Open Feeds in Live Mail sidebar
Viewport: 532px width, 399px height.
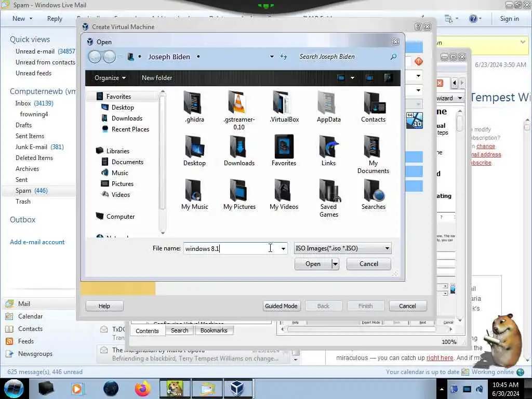tap(26, 341)
